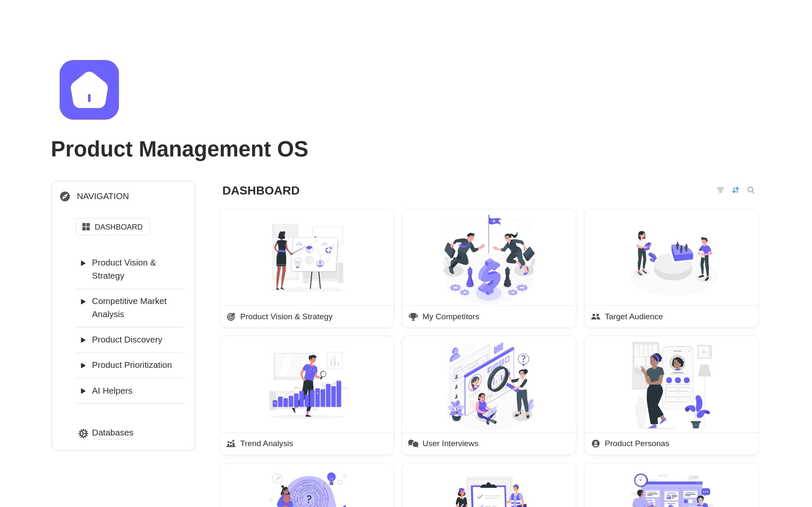Click the compass icon beside NAVIGATION

pyautogui.click(x=65, y=196)
